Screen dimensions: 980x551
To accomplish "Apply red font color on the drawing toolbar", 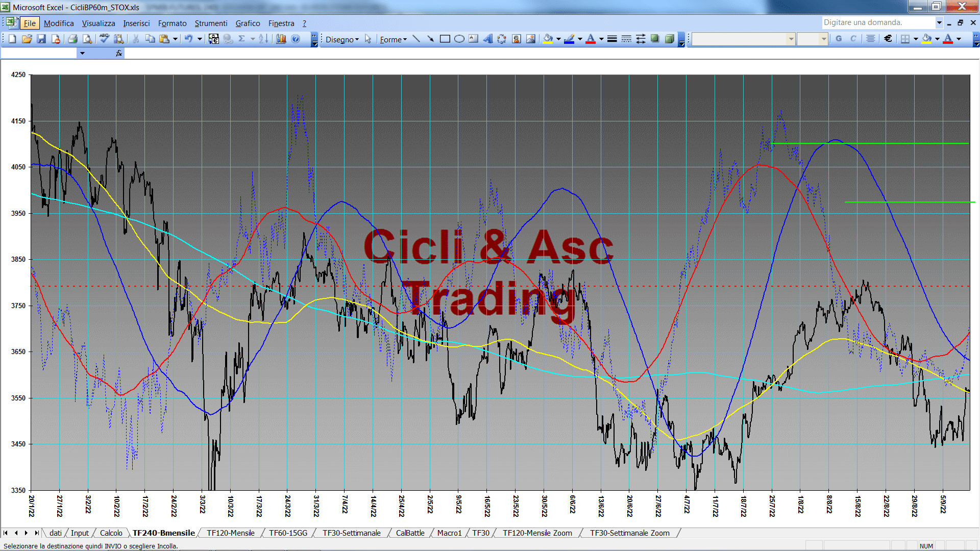I will [x=591, y=39].
